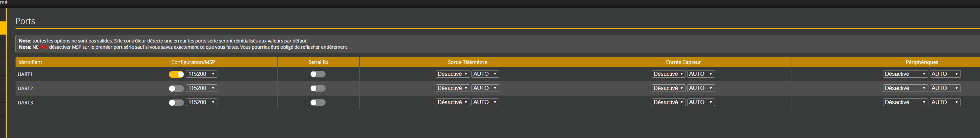Select UART3 Périphériques function dropdown

(x=905, y=102)
